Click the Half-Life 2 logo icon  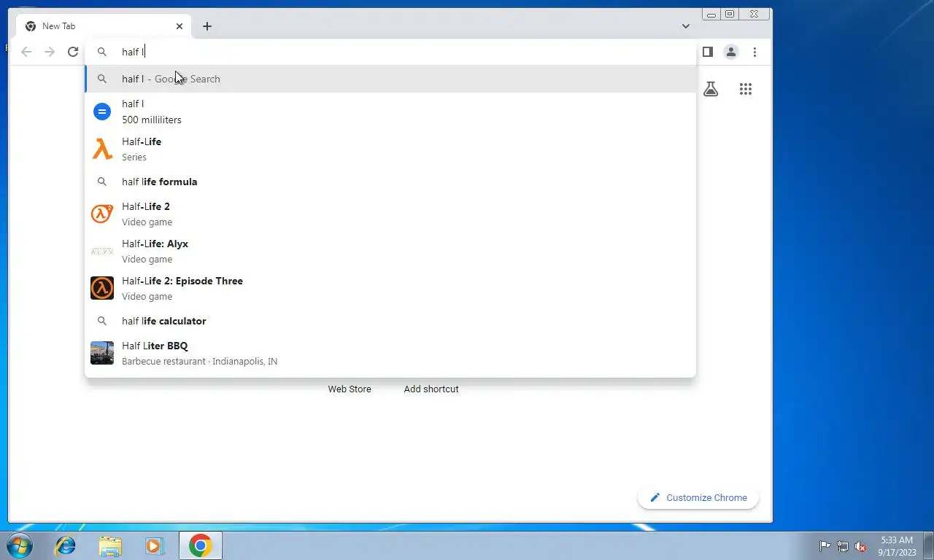click(x=102, y=214)
